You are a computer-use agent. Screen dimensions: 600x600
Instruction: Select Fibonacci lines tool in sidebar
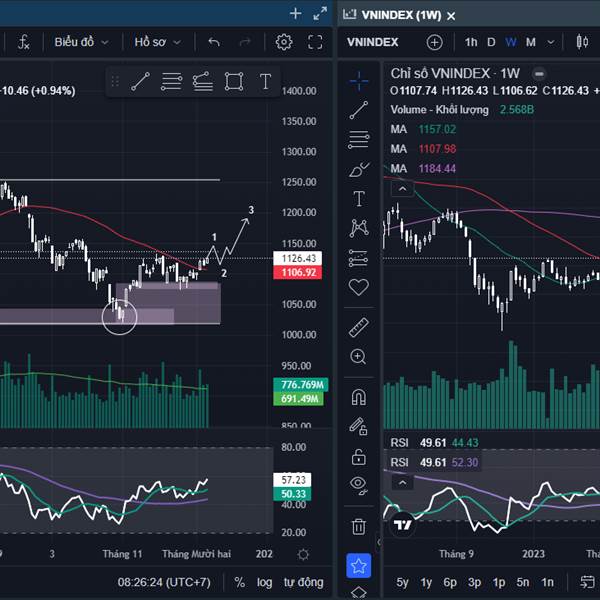pos(359,139)
